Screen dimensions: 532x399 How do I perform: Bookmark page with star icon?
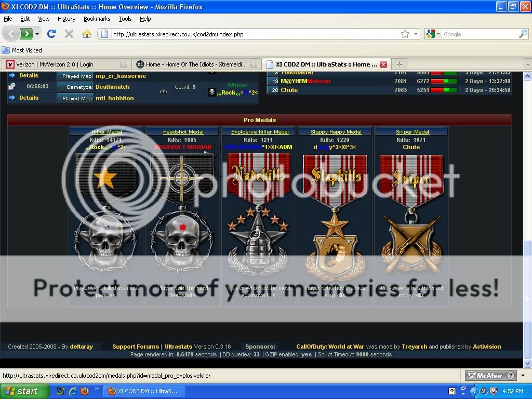point(405,34)
